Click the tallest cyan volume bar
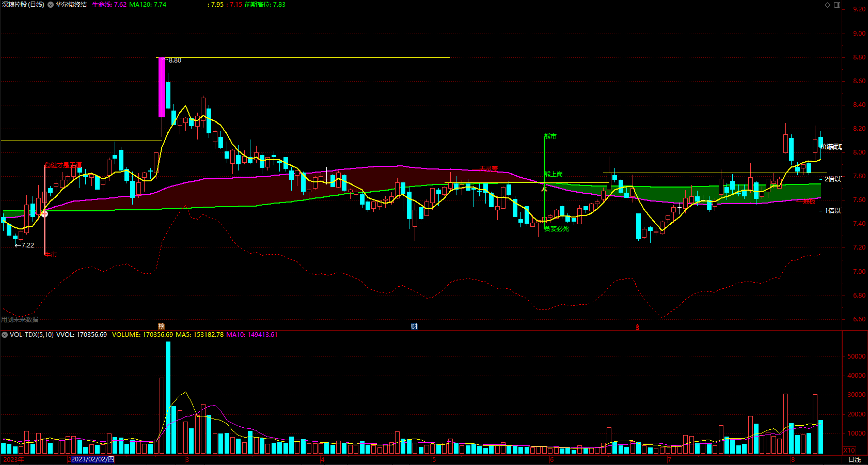This screenshot has width=868, height=465. pos(168,398)
